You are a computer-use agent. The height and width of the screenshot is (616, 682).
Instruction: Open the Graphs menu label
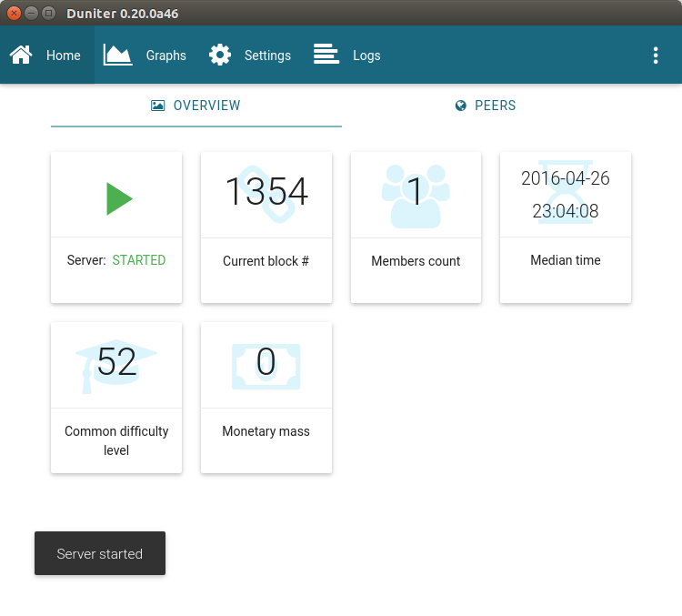(166, 56)
